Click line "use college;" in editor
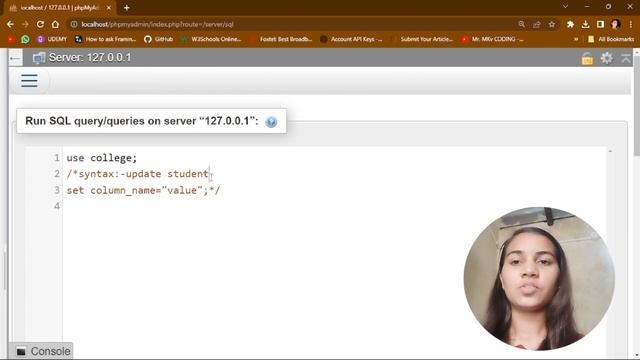This screenshot has width=640, height=360. coord(102,158)
